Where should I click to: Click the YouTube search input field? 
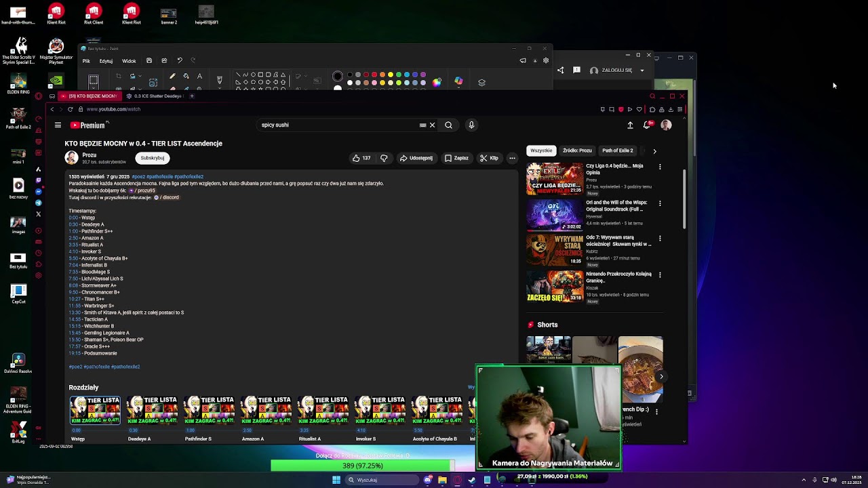[x=339, y=125]
